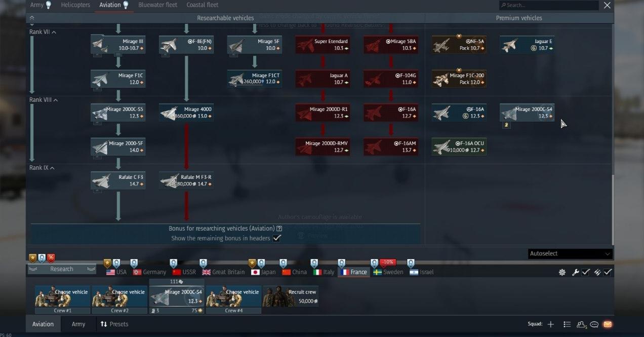Select the USA nation tab
The height and width of the screenshot is (337, 644).
[116, 272]
